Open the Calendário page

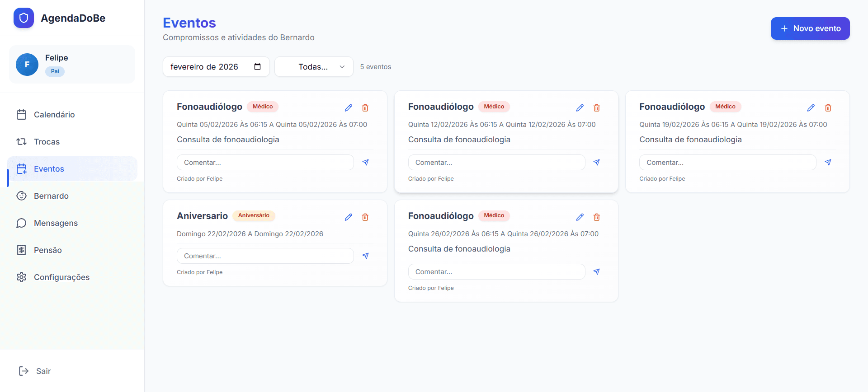click(x=54, y=115)
